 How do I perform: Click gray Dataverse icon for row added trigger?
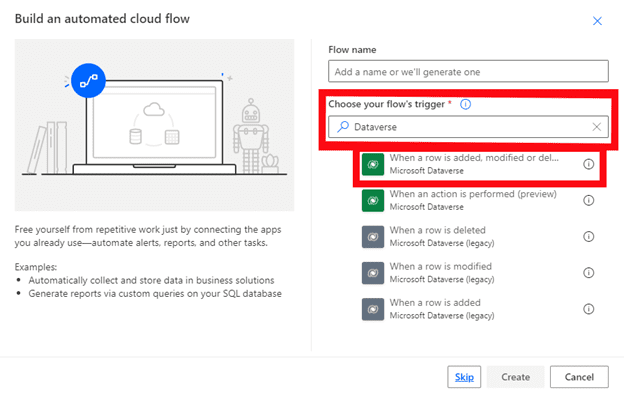tap(373, 309)
